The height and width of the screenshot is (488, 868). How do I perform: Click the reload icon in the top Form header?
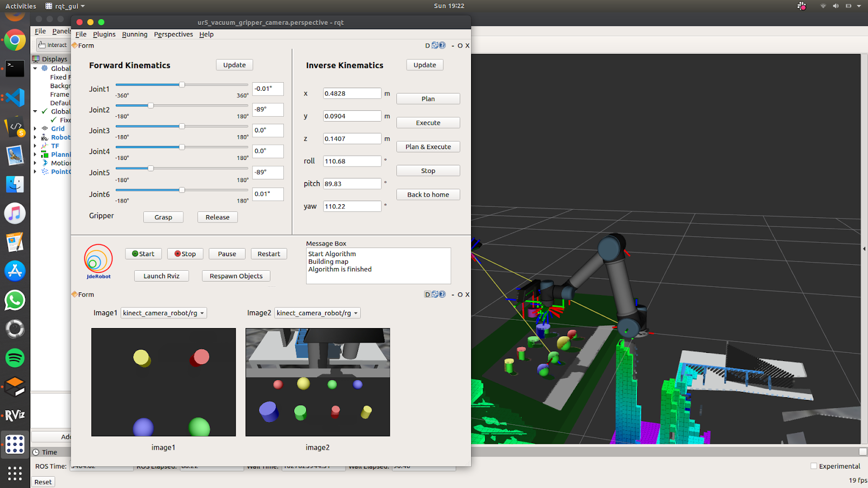pyautogui.click(x=435, y=45)
